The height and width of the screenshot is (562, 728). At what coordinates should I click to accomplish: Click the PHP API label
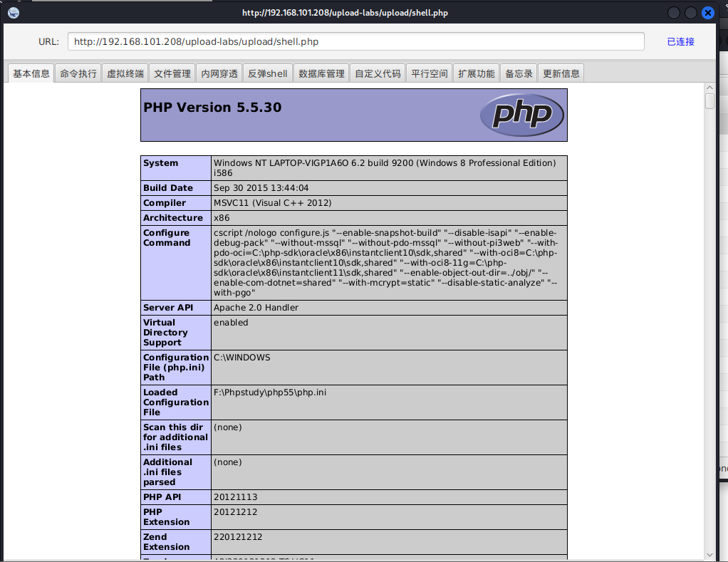click(x=162, y=497)
